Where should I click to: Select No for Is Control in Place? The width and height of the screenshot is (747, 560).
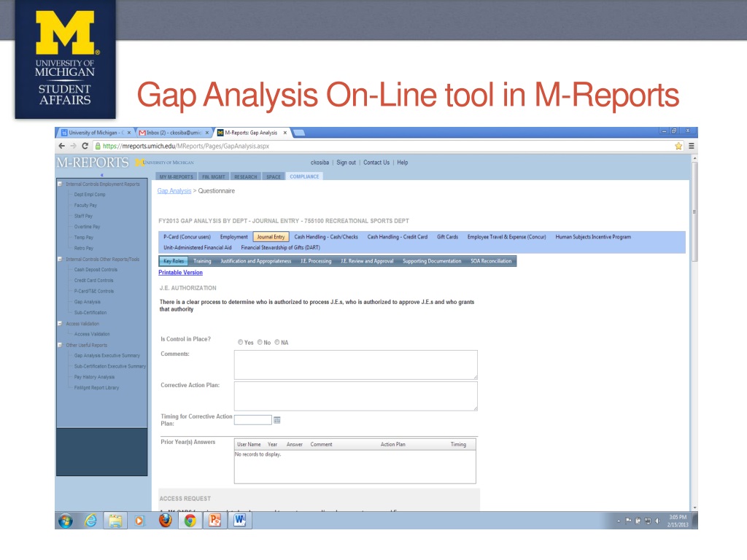[x=260, y=342]
